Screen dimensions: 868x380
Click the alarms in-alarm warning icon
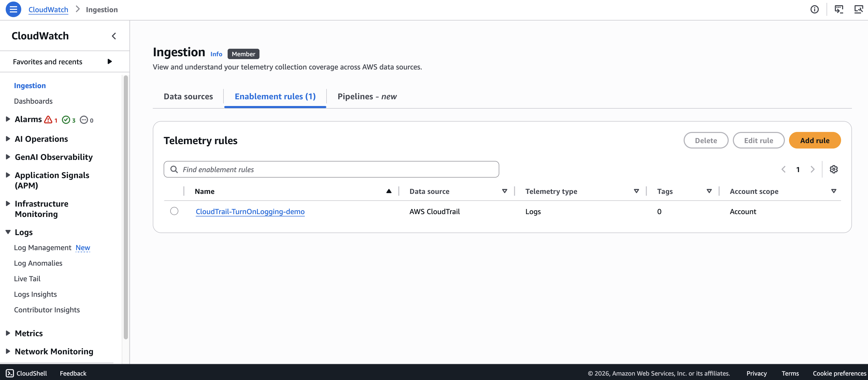pos(48,120)
